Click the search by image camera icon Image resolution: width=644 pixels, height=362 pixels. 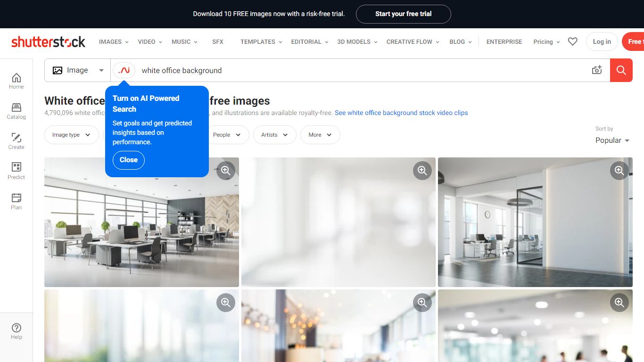click(x=597, y=70)
